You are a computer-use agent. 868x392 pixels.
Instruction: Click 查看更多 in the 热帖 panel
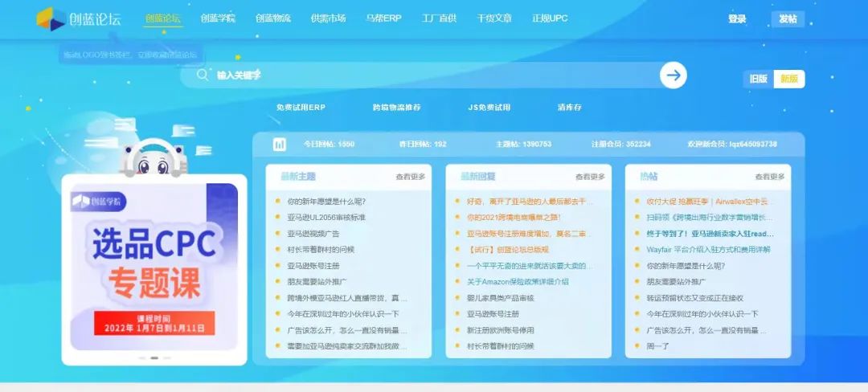click(770, 177)
